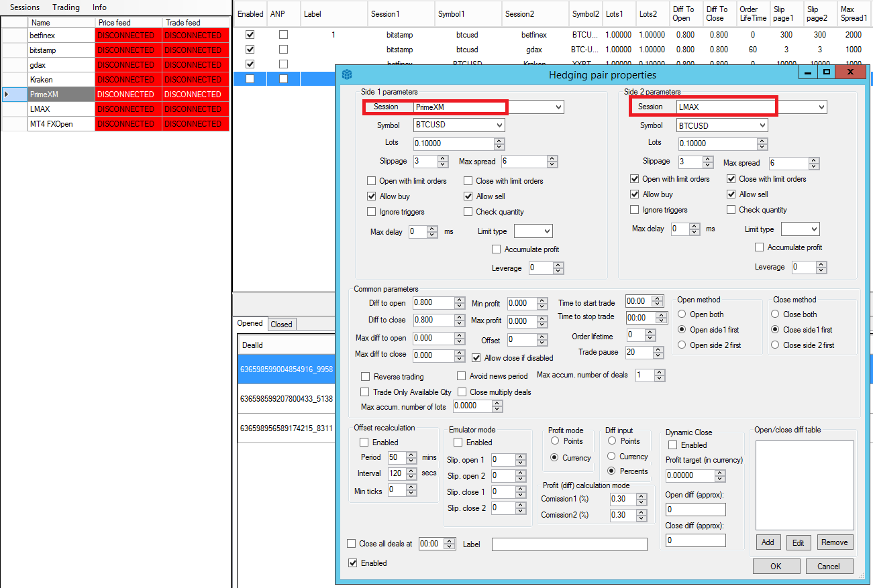Image resolution: width=873 pixels, height=588 pixels.
Task: Open Side 2 Session dropdown
Action: click(x=821, y=107)
